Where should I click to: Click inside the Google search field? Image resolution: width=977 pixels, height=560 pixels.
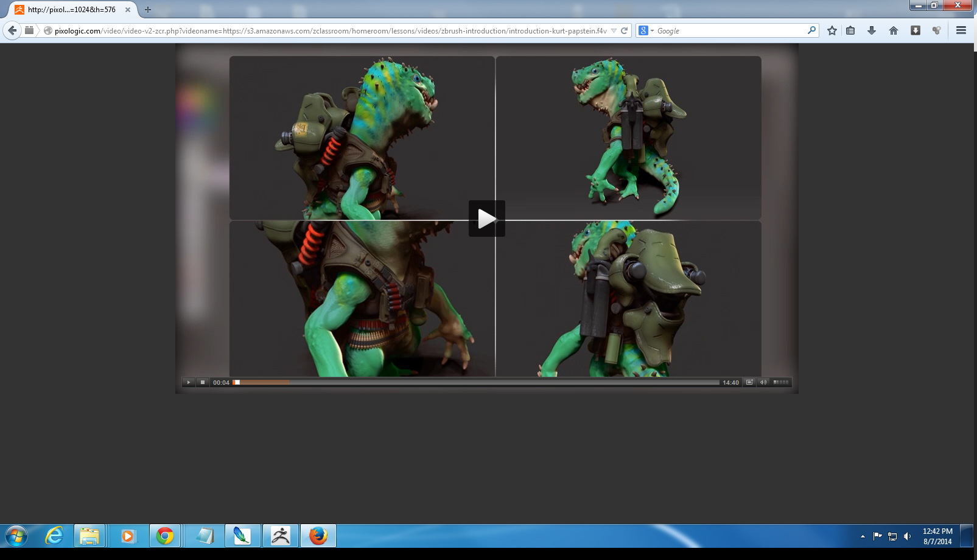click(x=729, y=30)
